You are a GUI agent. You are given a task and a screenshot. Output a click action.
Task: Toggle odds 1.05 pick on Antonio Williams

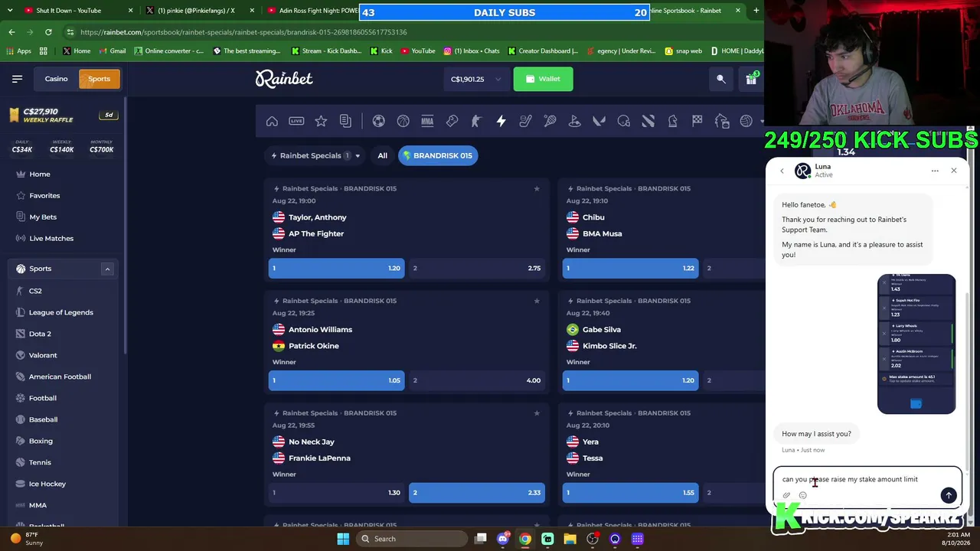pyautogui.click(x=336, y=380)
